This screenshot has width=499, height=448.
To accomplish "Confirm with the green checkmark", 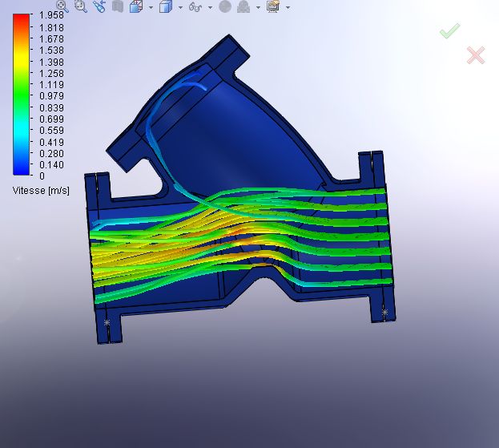I will (450, 31).
